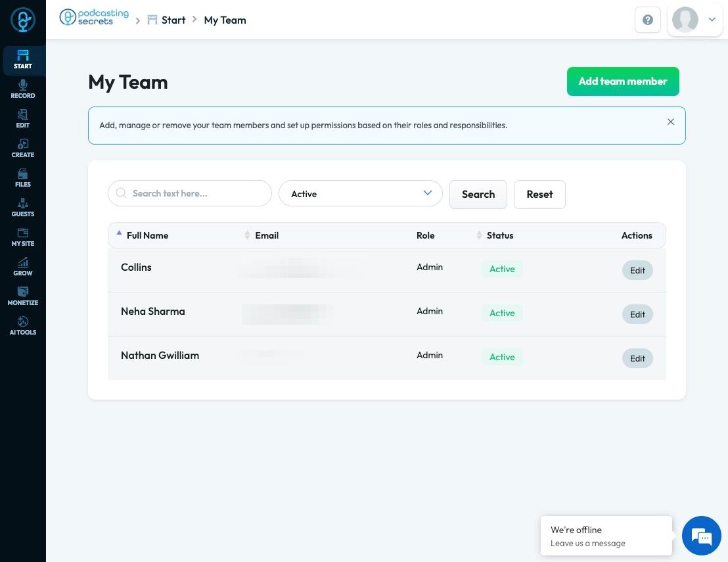Sort table by Email column arrows

tap(247, 235)
